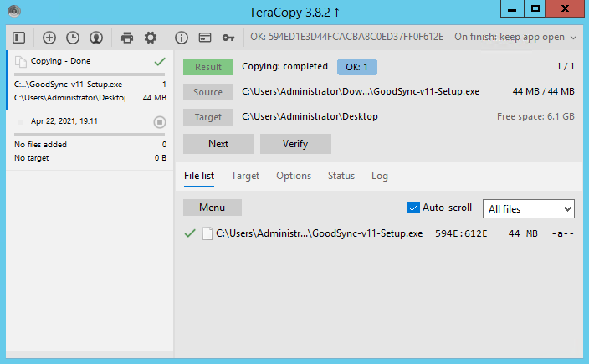Click the blue OK: 1 badge
The height and width of the screenshot is (364, 589).
[357, 67]
